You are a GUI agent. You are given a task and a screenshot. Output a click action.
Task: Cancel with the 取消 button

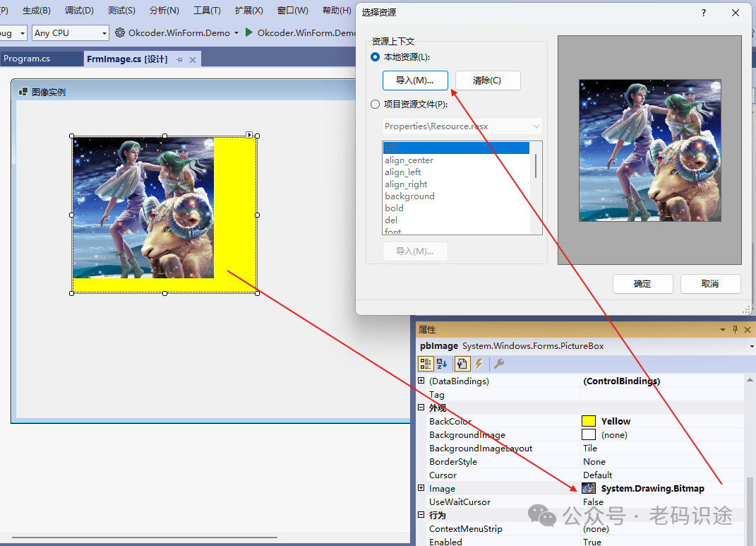(710, 284)
